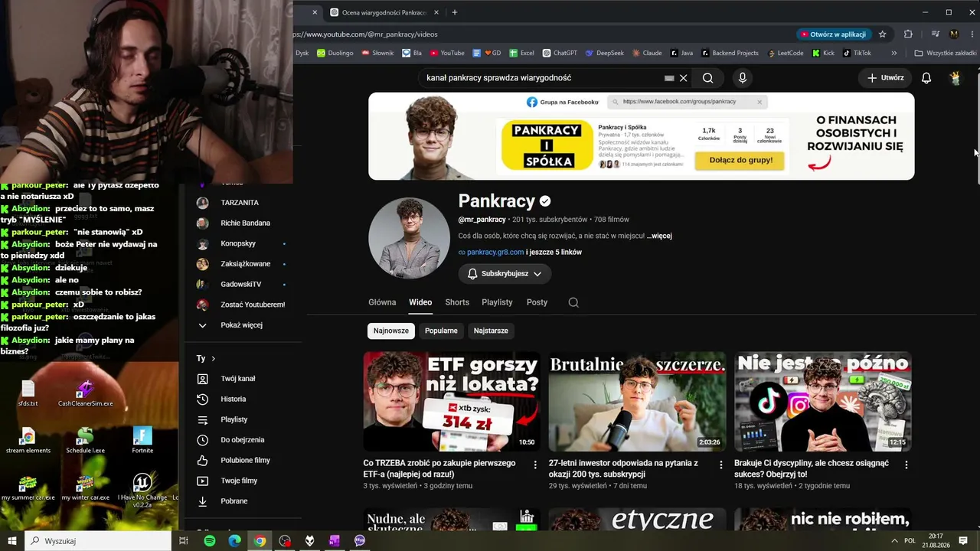Show more bookmarks with chevron overflow
Screen dimensions: 980x551
click(893, 54)
